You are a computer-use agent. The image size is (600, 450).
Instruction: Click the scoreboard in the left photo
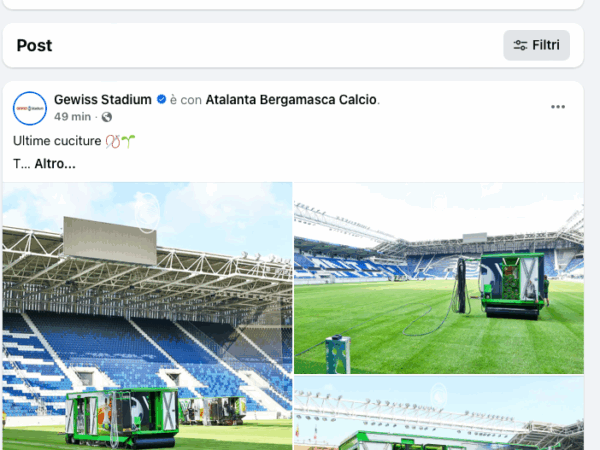(x=110, y=241)
